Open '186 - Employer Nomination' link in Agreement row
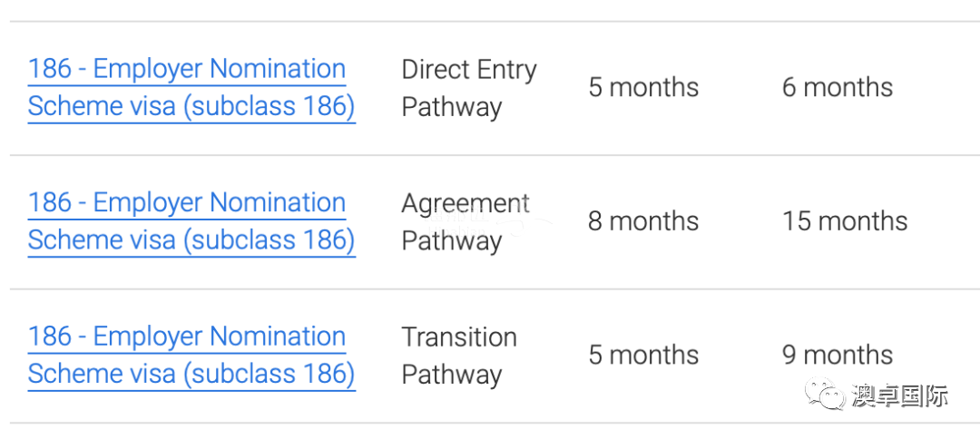This screenshot has width=980, height=439. 187,202
